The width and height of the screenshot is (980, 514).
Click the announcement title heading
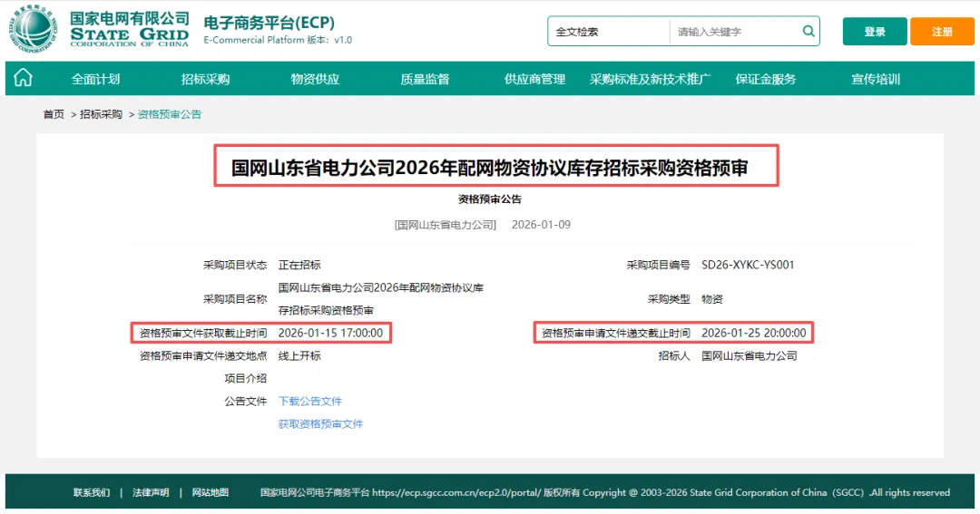point(489,168)
